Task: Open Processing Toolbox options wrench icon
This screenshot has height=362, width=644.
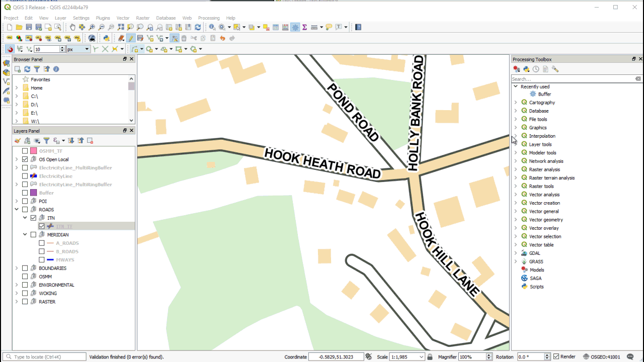Action: pos(555,69)
